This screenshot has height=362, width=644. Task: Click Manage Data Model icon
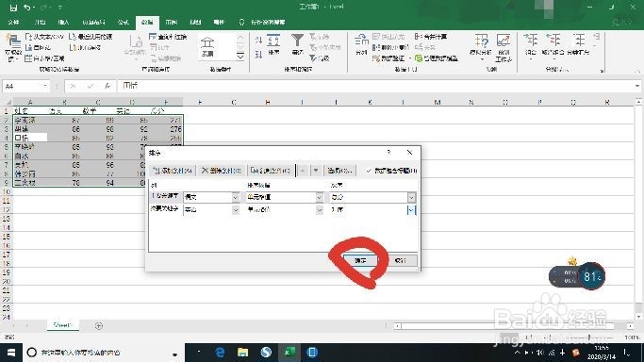coord(419,58)
